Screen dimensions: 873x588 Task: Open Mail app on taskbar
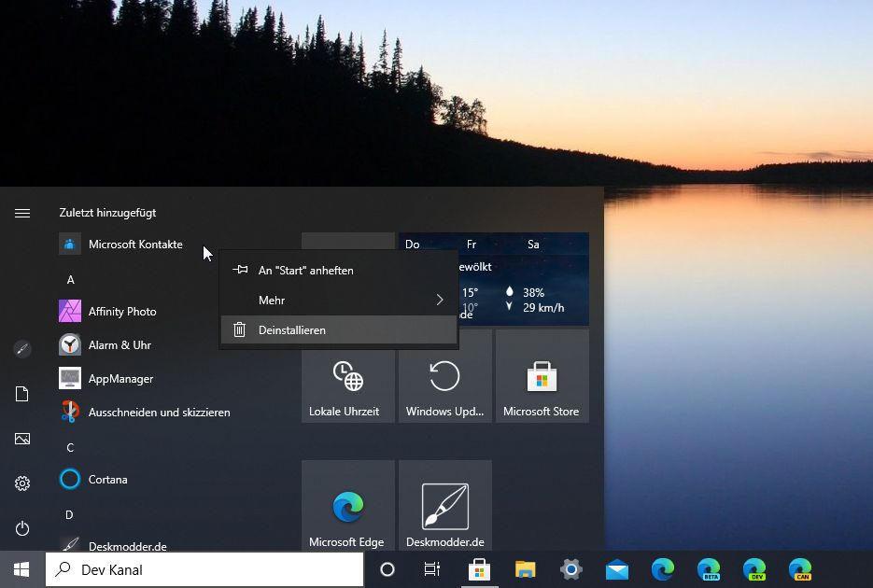(x=617, y=569)
